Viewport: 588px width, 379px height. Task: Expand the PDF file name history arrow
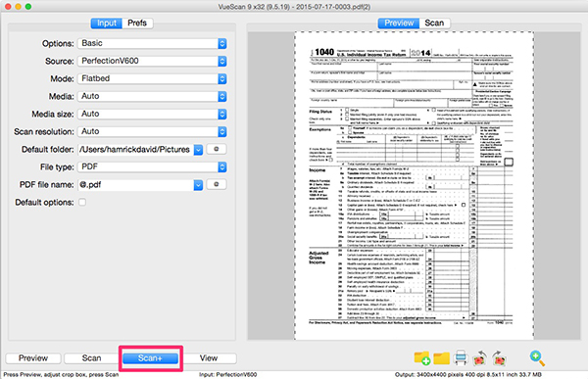(198, 185)
